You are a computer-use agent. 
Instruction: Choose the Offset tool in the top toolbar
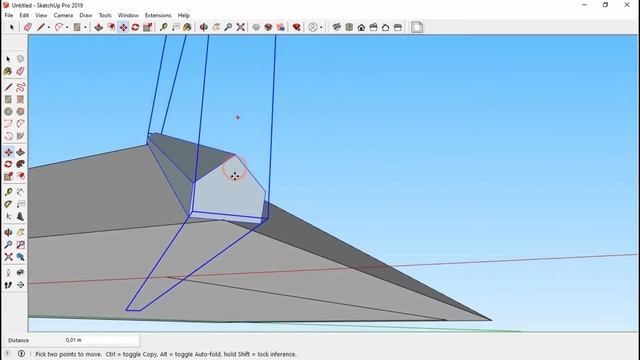pyautogui.click(x=111, y=27)
